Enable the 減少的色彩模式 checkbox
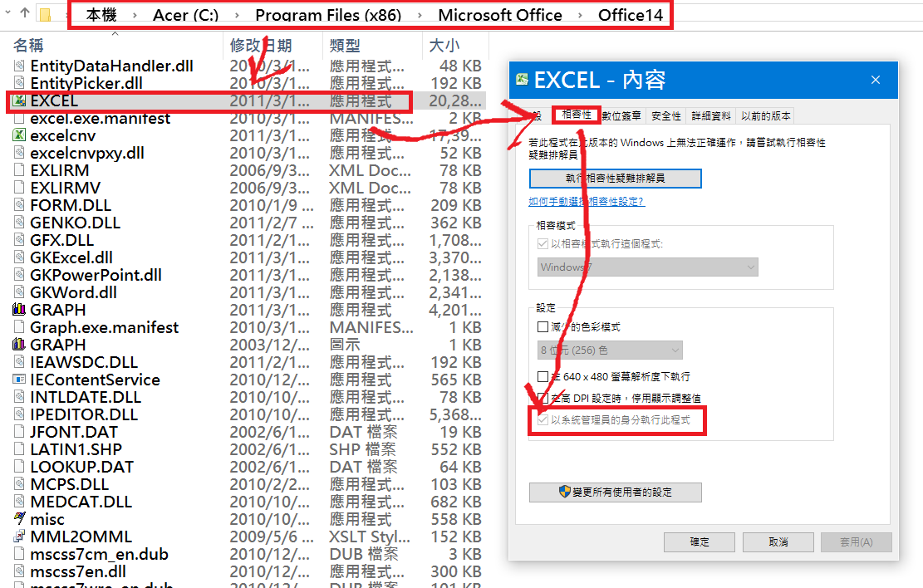Image resolution: width=923 pixels, height=588 pixels. [x=543, y=326]
